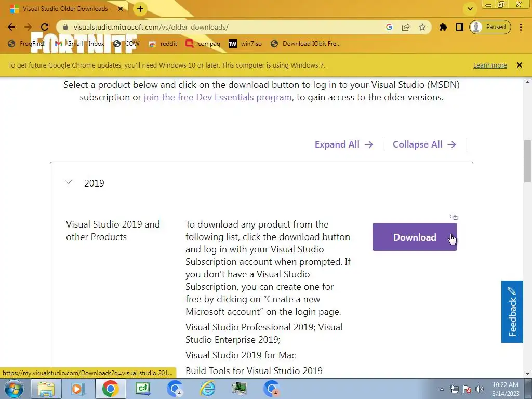
Task: Follow the join the free Dev Essentials program link
Action: point(218,97)
